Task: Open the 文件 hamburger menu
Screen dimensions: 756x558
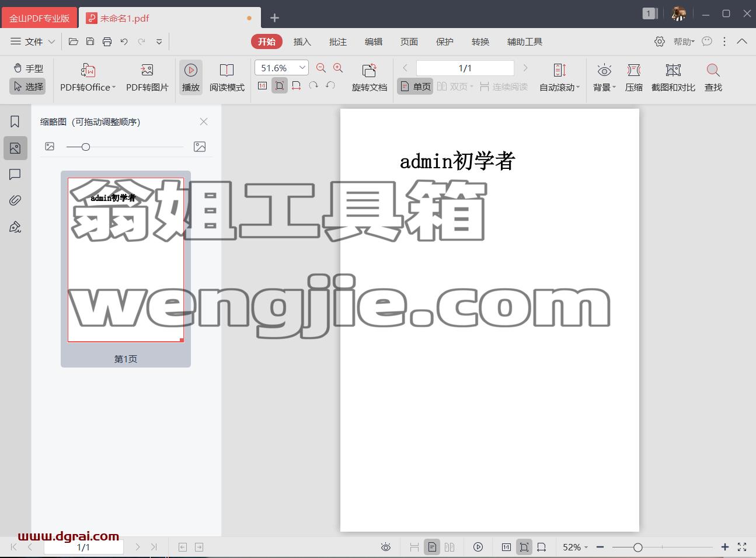Action: click(16, 41)
